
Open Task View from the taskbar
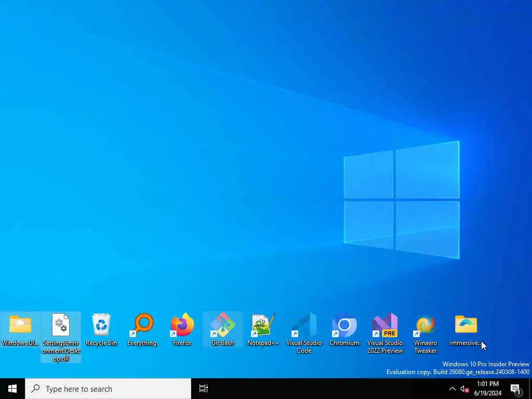coord(204,389)
